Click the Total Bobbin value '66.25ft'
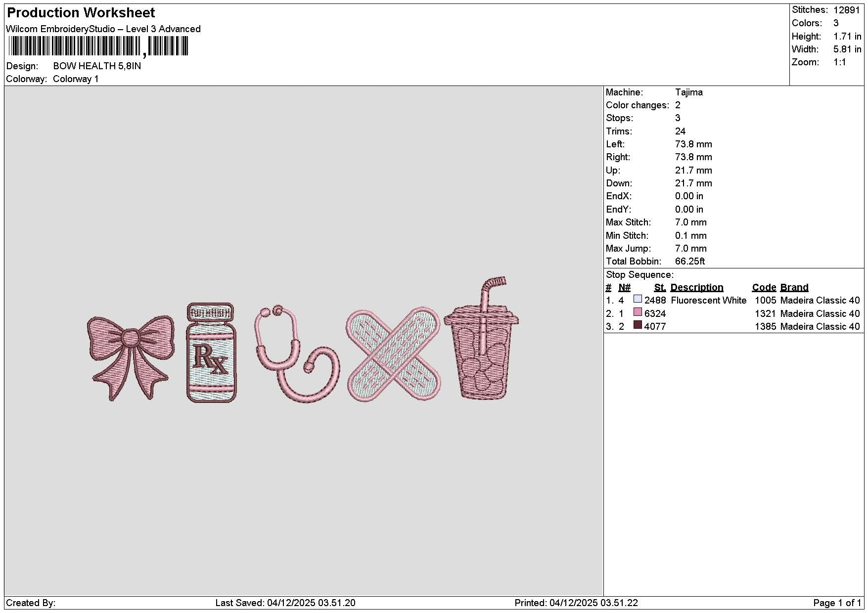 pyautogui.click(x=690, y=262)
